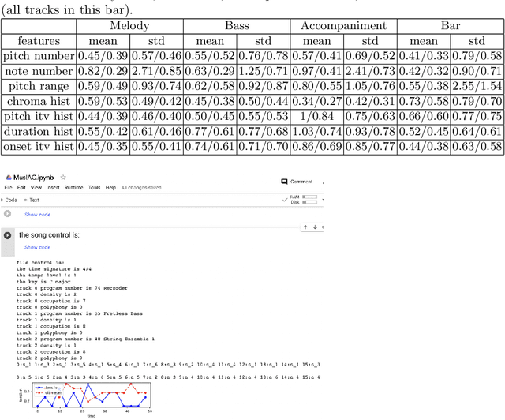
Task: Click the Comment speech bubble icon
Action: point(284,182)
